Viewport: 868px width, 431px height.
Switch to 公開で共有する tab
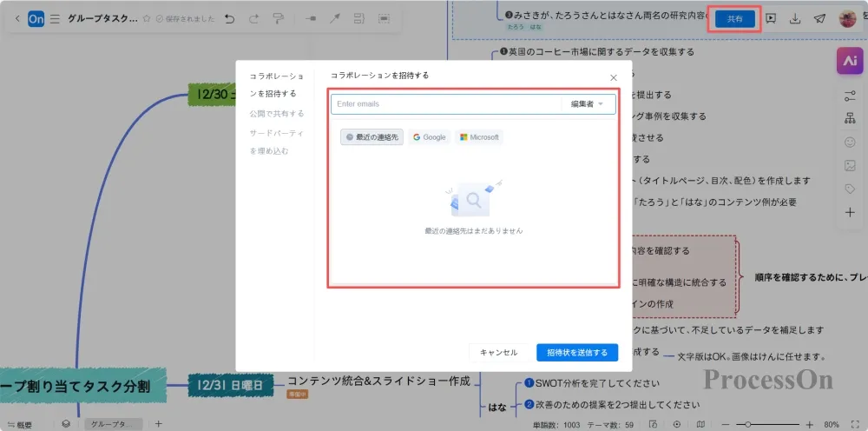[x=276, y=113]
